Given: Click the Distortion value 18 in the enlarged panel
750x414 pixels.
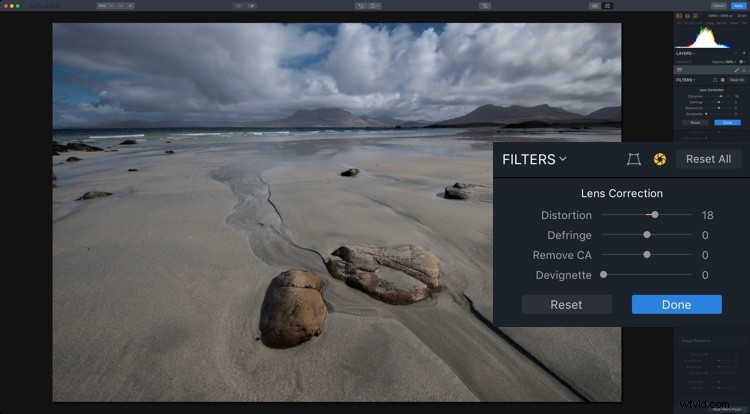Looking at the screenshot, I should click(707, 215).
